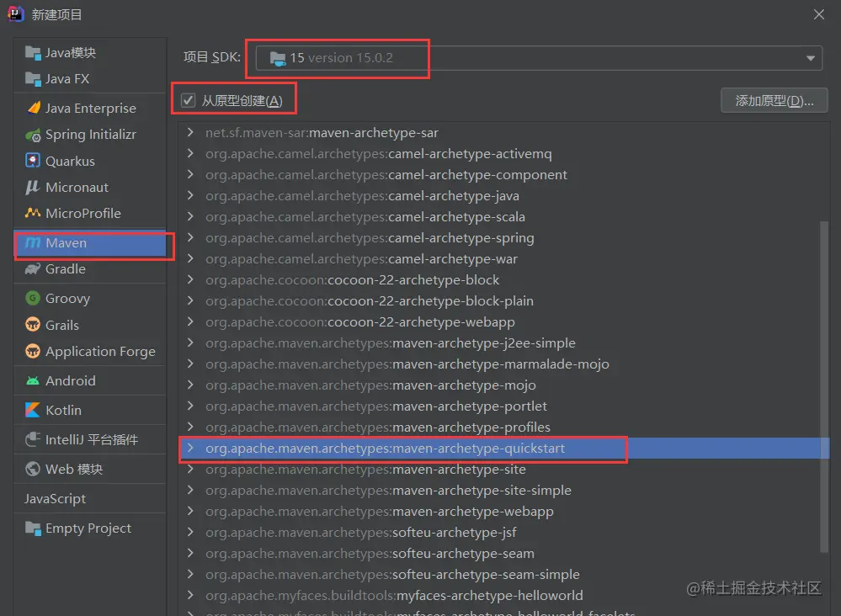Click the IntelliJ logo in title bar
The height and width of the screenshot is (616, 841).
[x=15, y=14]
